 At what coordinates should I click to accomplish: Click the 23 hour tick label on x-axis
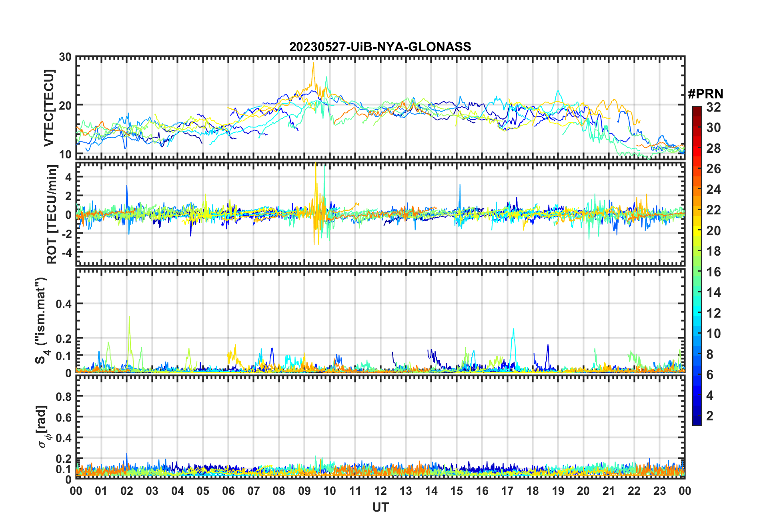coord(659,491)
